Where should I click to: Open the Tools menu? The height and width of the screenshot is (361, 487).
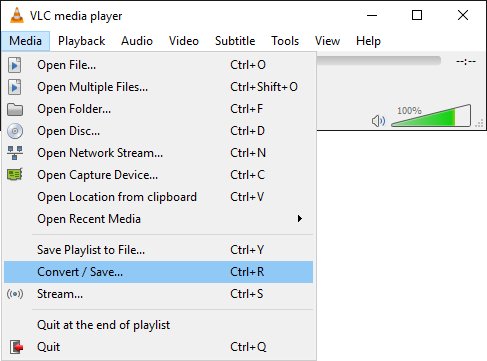pos(285,41)
